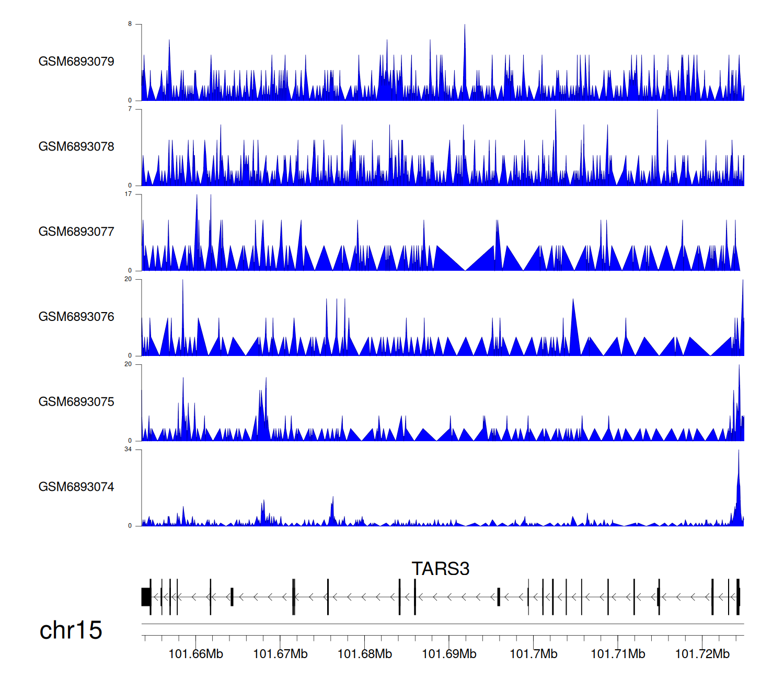This screenshot has height=690, width=784.
Task: Click the y-axis maximum value 34
Action: (x=128, y=450)
